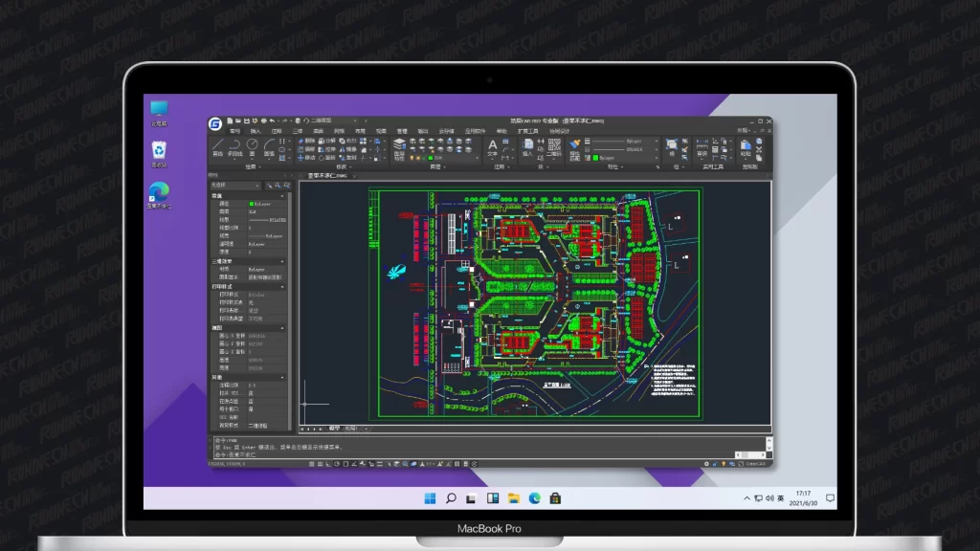This screenshot has width=980, height=551.
Task: Open the 无选择 selection dropdown
Action: (x=234, y=186)
